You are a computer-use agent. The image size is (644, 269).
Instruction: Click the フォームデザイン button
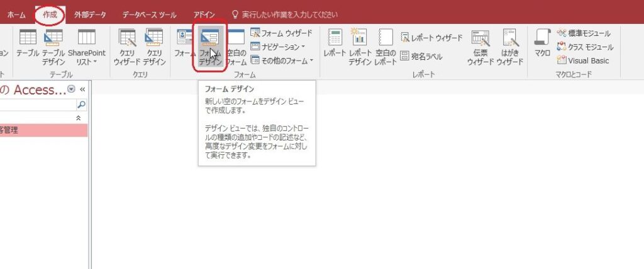coord(210,47)
